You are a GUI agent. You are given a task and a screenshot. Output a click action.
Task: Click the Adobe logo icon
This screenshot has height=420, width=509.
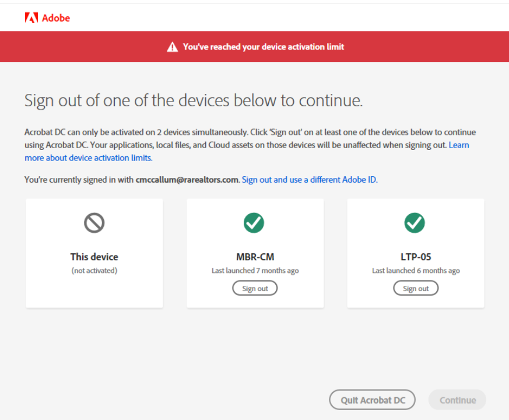(x=31, y=18)
